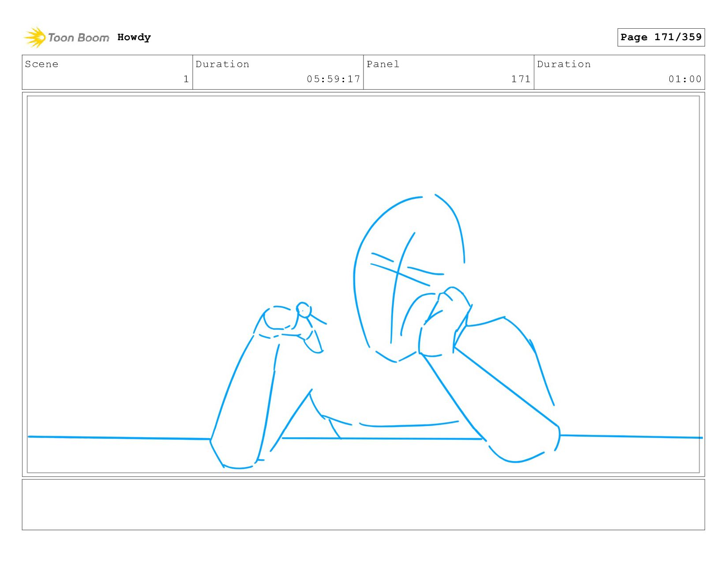Click the panel duration '01:00'
This screenshot has width=728, height=563.
(x=685, y=79)
